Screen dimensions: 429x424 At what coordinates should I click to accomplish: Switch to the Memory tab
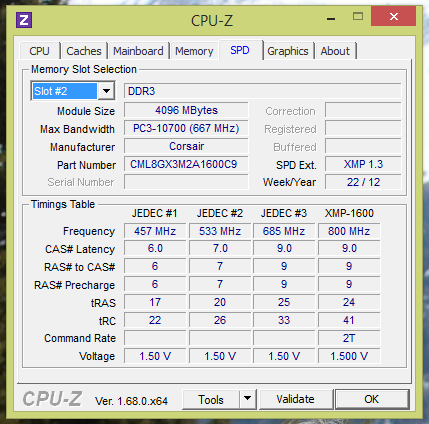[194, 51]
